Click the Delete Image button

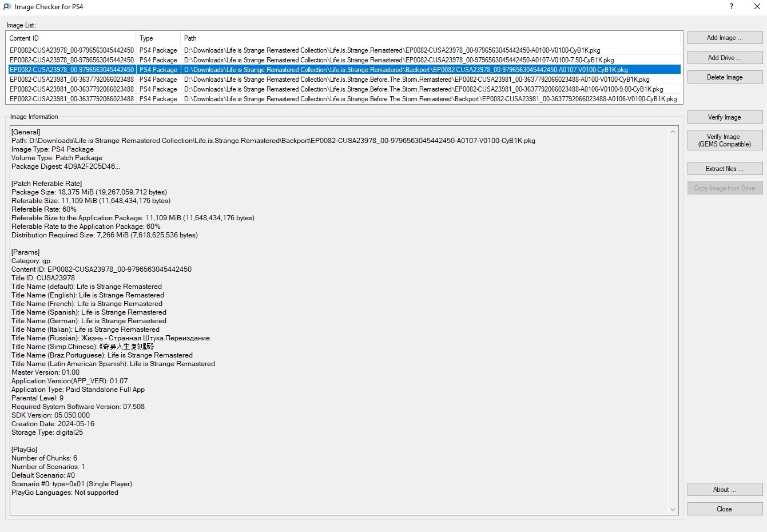point(725,77)
